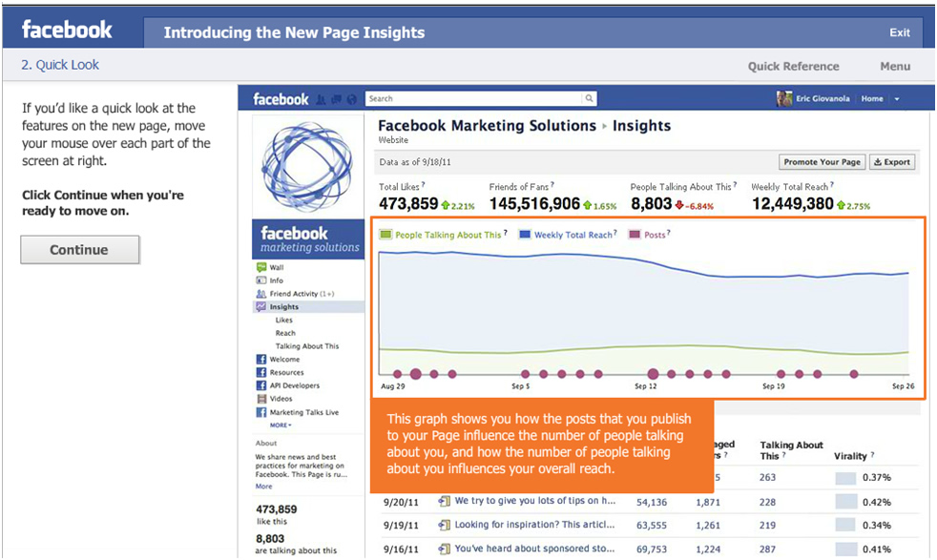This screenshot has height=560, width=937.
Task: Open the account dropdown arrow next to Home
Action: (x=896, y=99)
